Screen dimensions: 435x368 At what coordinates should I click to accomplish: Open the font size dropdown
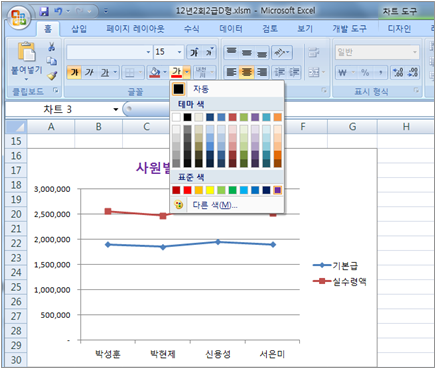pos(180,52)
